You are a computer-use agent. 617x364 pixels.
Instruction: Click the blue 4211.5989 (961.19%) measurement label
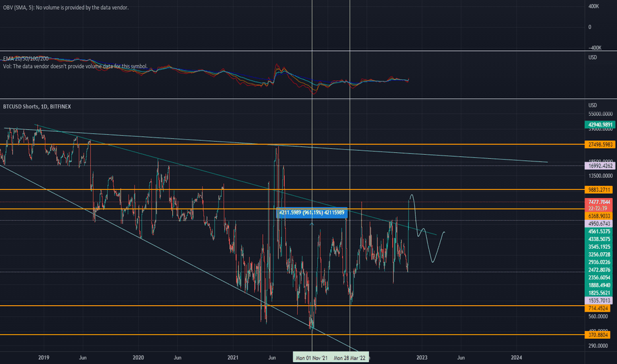coord(312,212)
